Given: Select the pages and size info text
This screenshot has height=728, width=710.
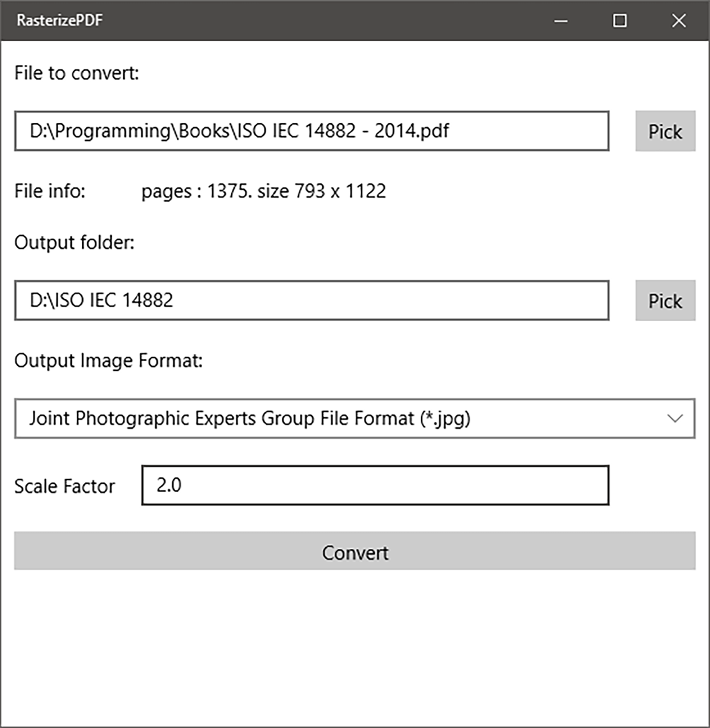Looking at the screenshot, I should click(x=264, y=191).
